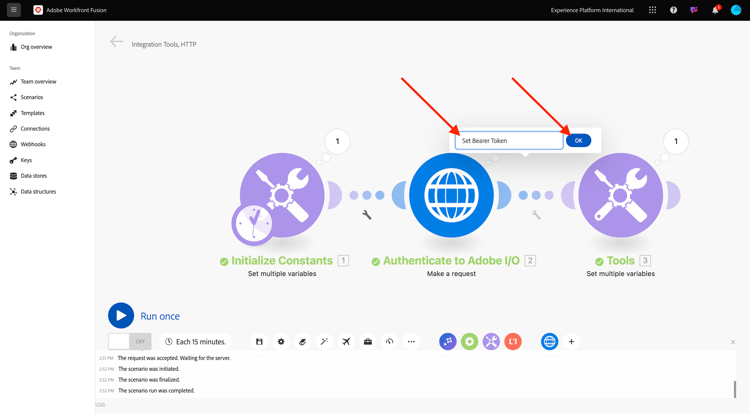Click the log panel vertical scrollbar
750x414 pixels.
tap(735, 389)
